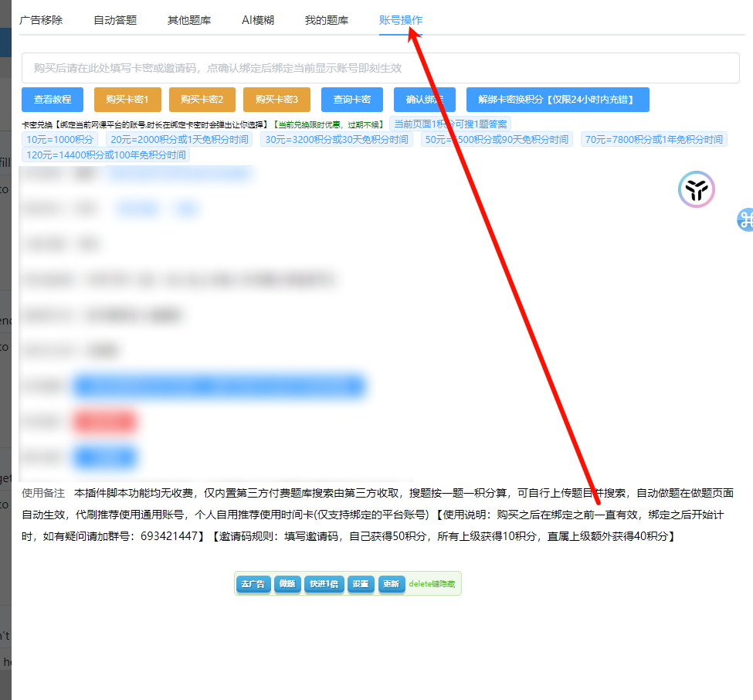Open 设置 from the bottom toolbar
The image size is (753, 700).
361,584
